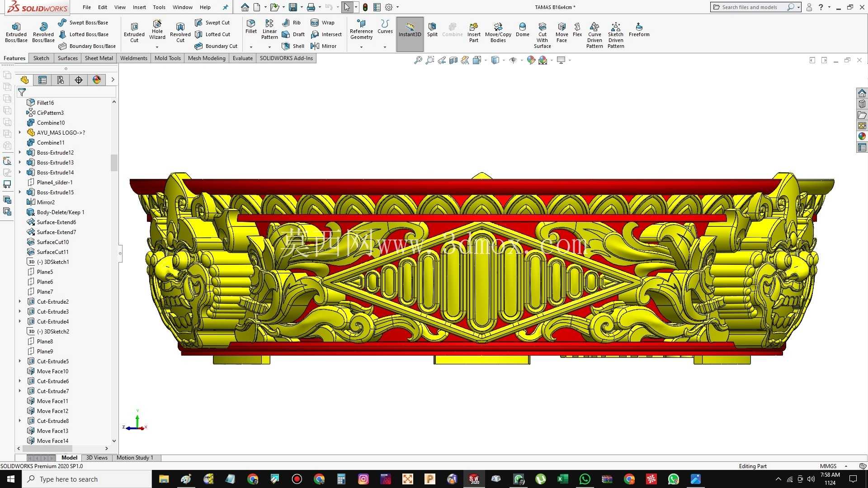
Task: Toggle the select cursor tool
Action: (347, 7)
